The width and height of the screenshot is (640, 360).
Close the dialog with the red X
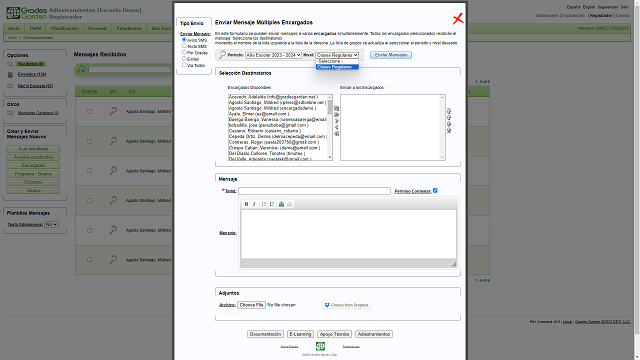(458, 18)
